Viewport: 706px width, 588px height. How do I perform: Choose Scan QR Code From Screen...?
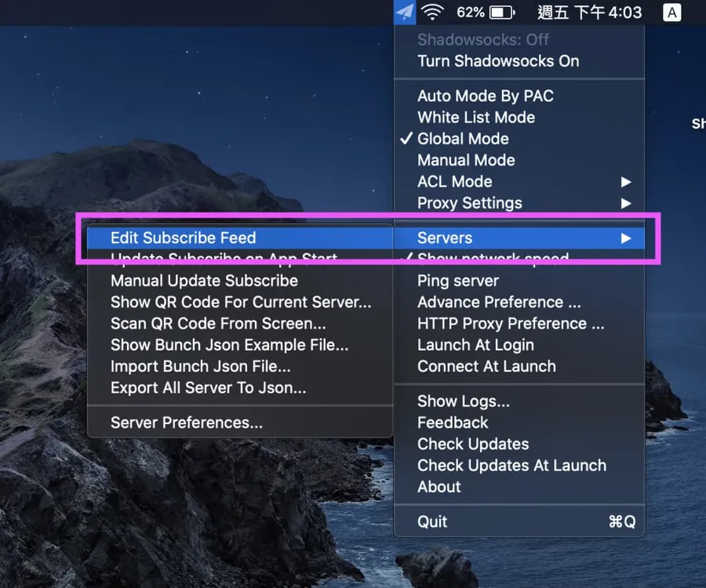click(240, 324)
